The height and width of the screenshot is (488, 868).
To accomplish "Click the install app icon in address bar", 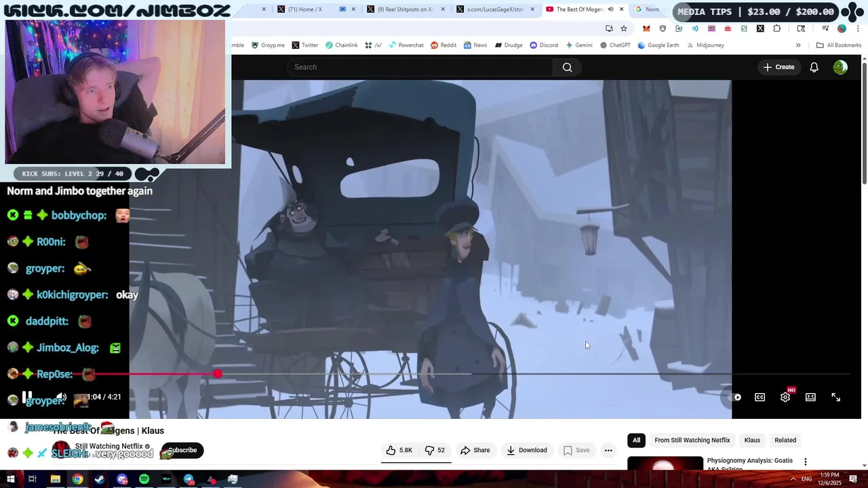I will coord(609,28).
